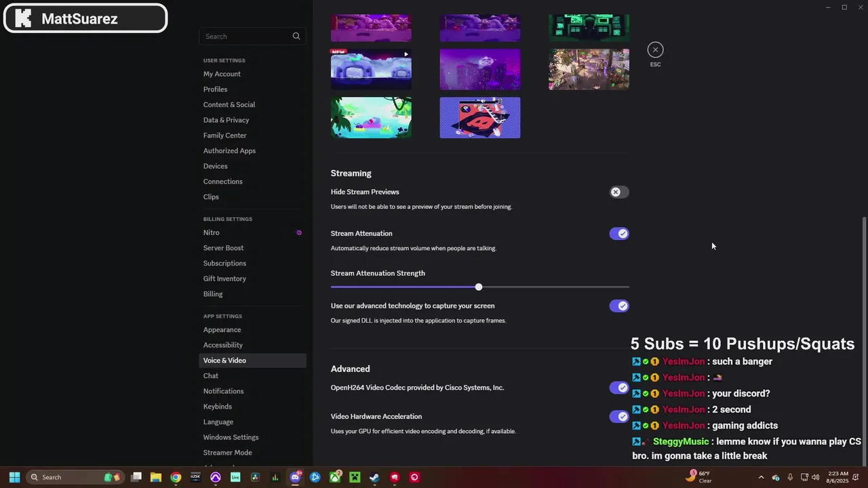Open the Windows Start menu
868x488 pixels.
pyautogui.click(x=14, y=477)
